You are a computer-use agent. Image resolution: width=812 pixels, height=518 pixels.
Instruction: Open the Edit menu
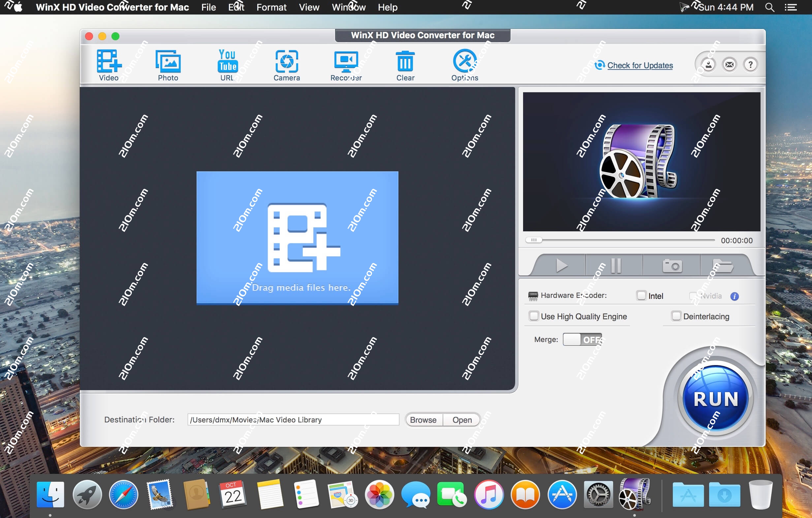(236, 7)
